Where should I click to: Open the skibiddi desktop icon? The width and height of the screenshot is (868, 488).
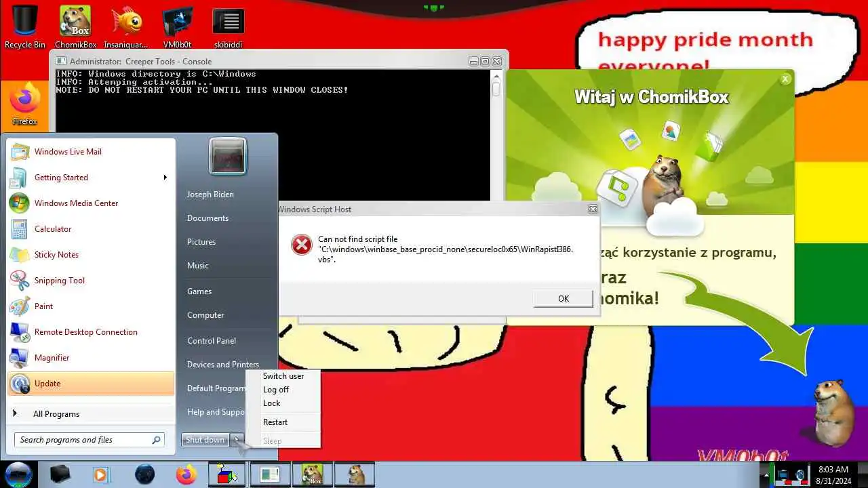tap(229, 27)
